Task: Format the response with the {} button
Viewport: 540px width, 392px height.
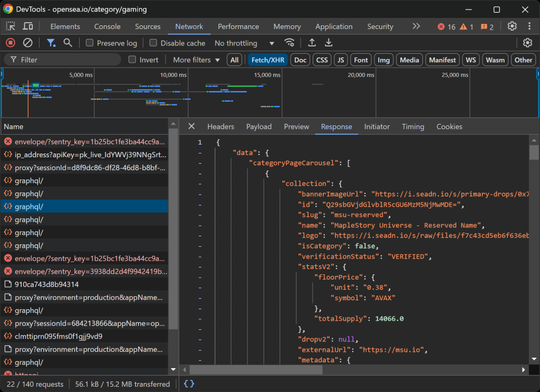Action: click(x=188, y=384)
